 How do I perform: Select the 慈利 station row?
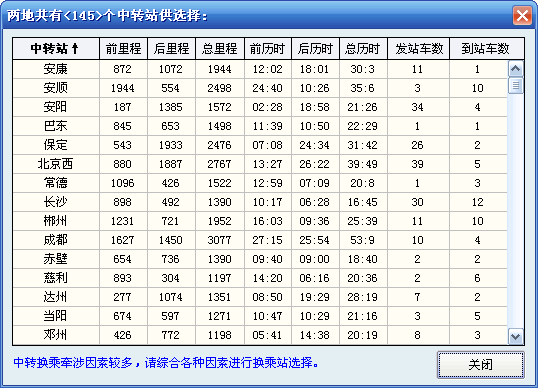pos(260,278)
